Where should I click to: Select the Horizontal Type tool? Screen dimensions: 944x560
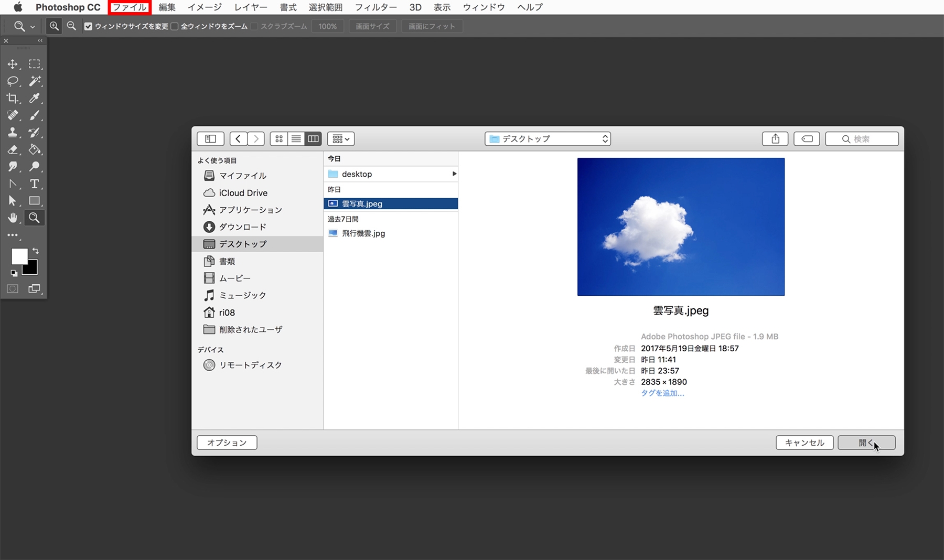point(35,184)
